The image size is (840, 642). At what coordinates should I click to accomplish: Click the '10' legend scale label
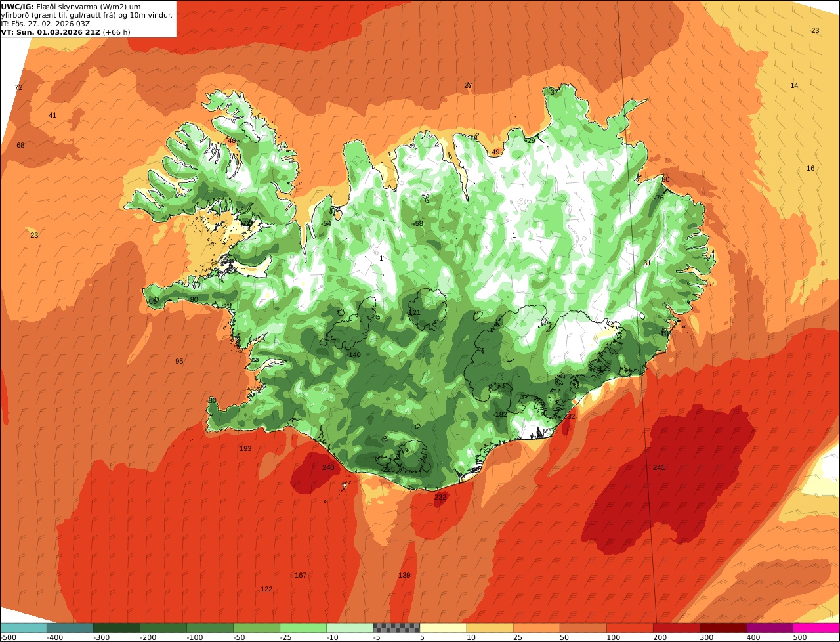[471, 637]
